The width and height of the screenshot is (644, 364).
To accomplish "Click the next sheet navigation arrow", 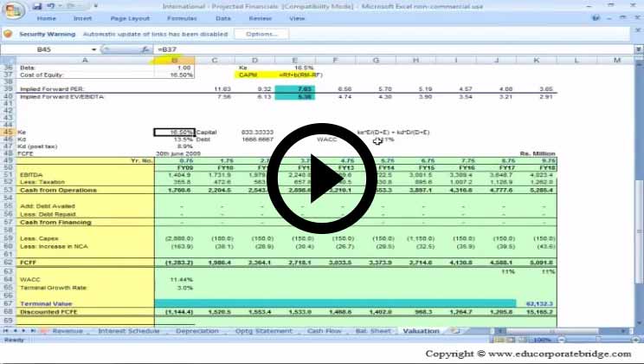I will coord(23,331).
